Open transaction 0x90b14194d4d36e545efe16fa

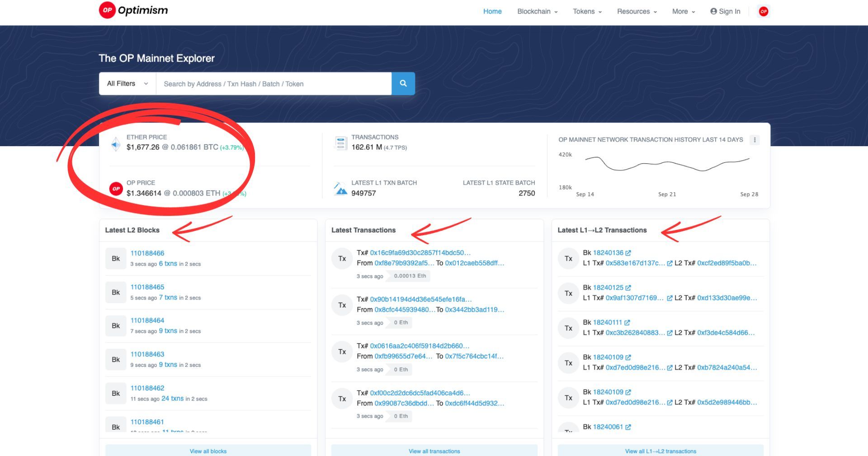[421, 299]
